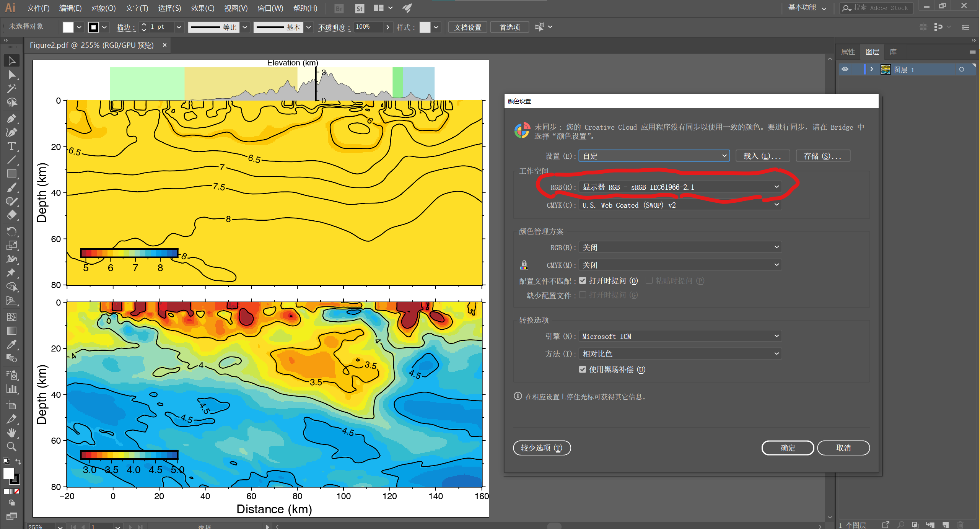Select the Hand tool
Viewport: 980px width, 529px height.
pos(11,433)
